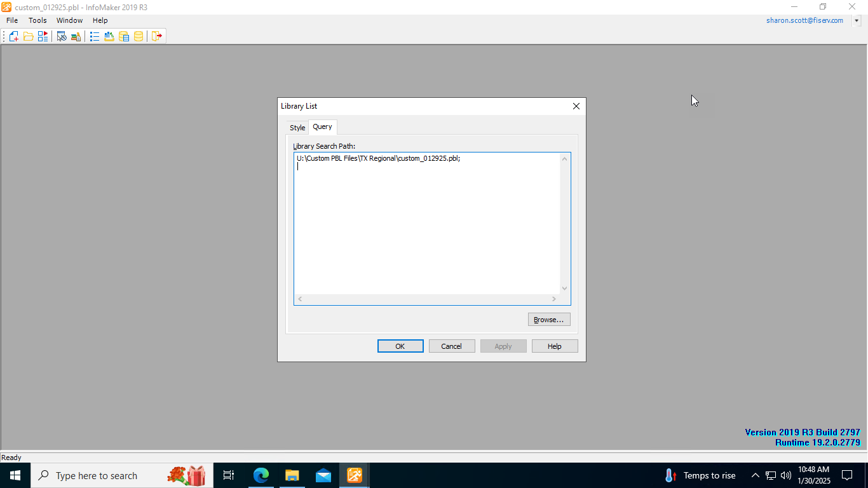Confirm the dialog with OK

(400, 346)
